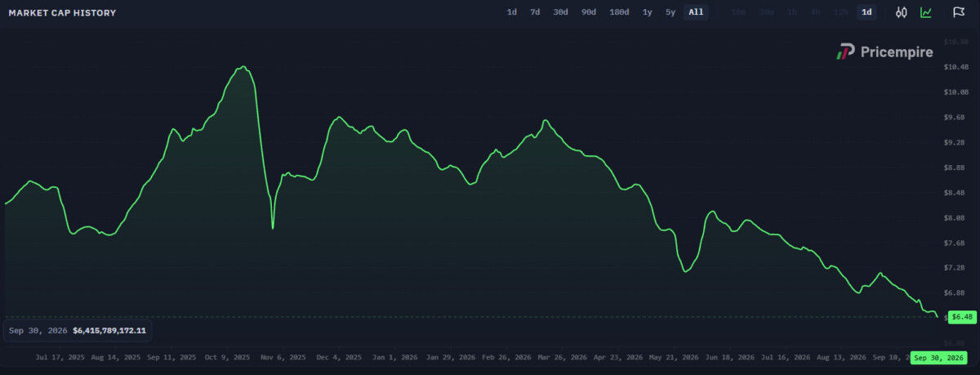Choose the 90d range option

[x=588, y=12]
